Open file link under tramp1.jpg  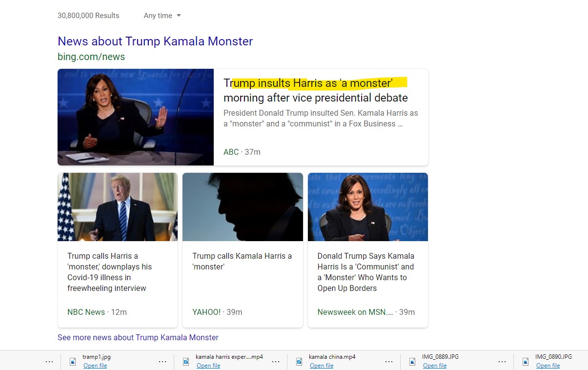click(95, 366)
